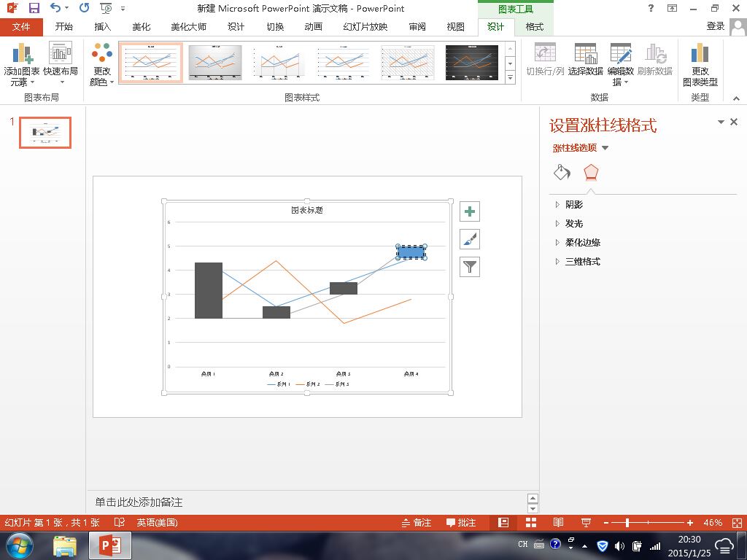Click the Undo arrow icon
The image size is (747, 560).
(x=55, y=7)
